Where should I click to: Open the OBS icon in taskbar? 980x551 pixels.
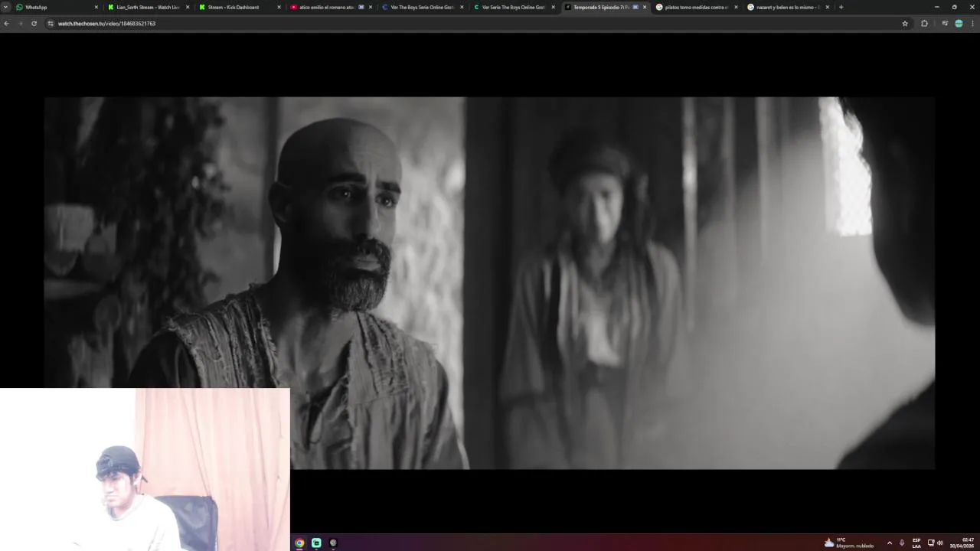[x=333, y=543]
